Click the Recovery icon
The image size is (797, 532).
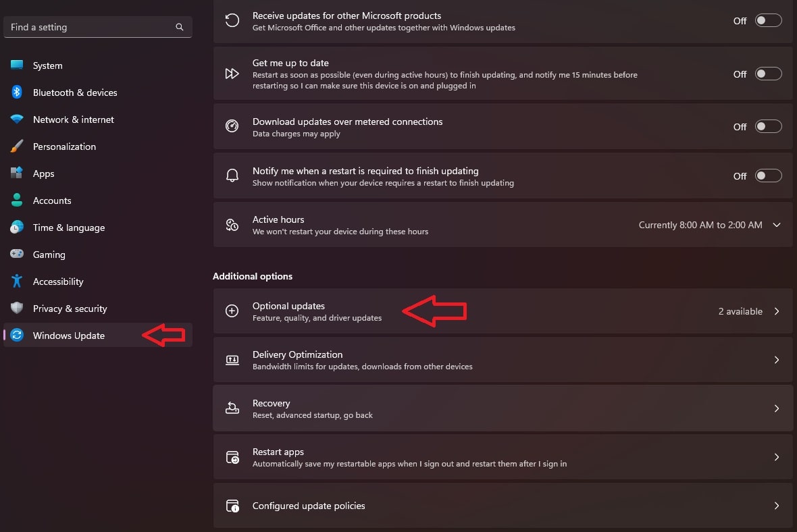[232, 408]
